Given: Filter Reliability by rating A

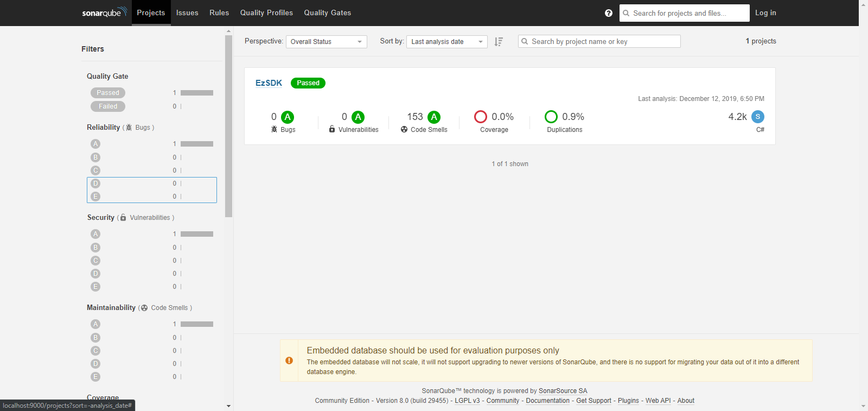Looking at the screenshot, I should pyautogui.click(x=152, y=144).
